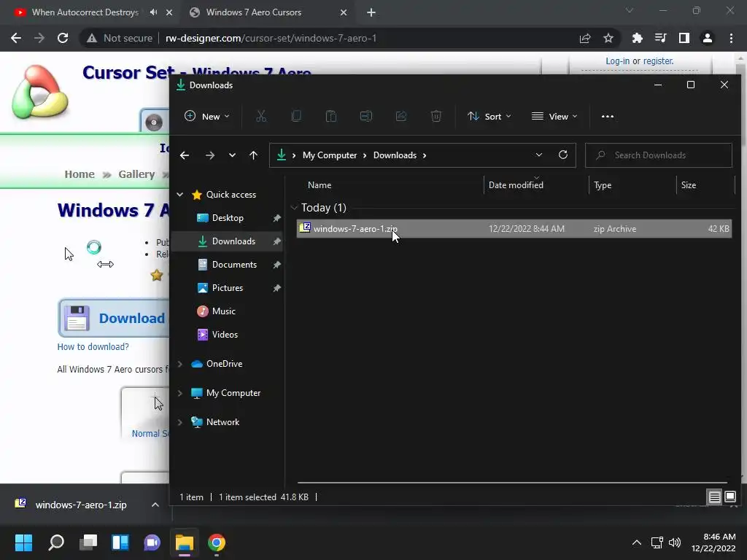Open a new Chrome tab
The height and width of the screenshot is (560, 747).
click(371, 12)
